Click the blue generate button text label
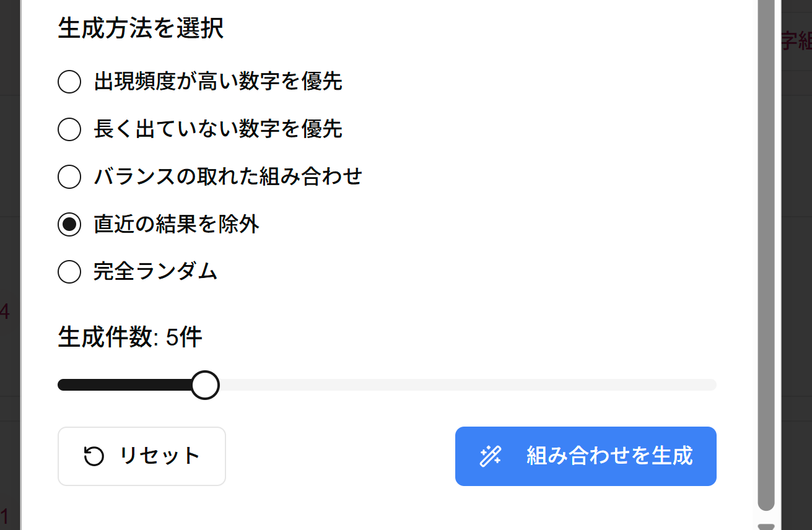 610,456
